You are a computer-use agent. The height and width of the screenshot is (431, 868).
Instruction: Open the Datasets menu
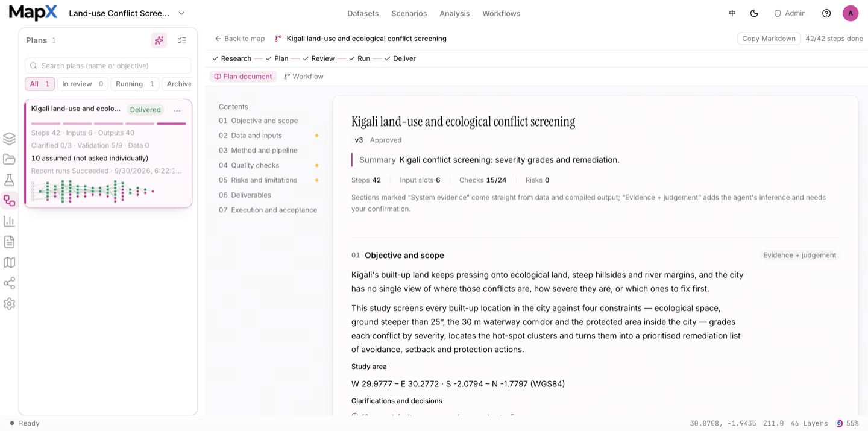click(363, 13)
